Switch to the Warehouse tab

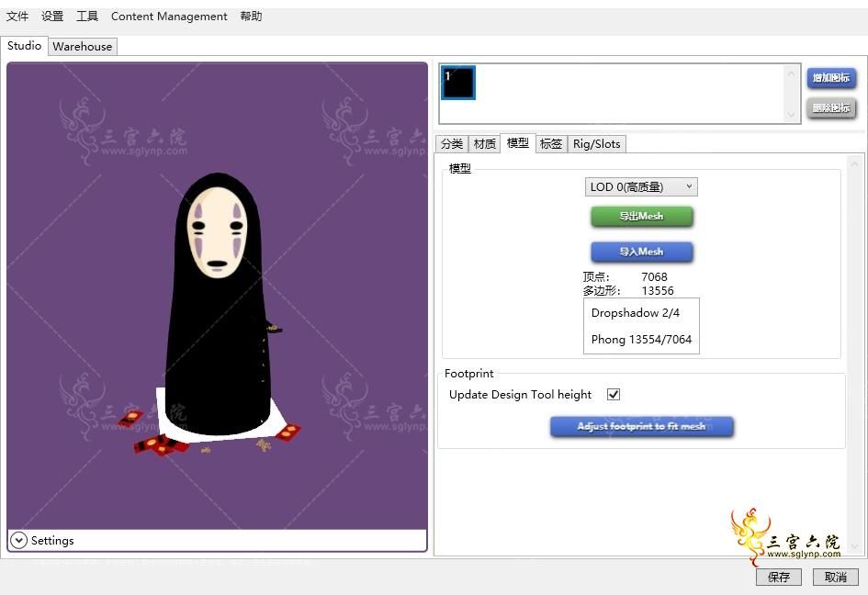83,47
